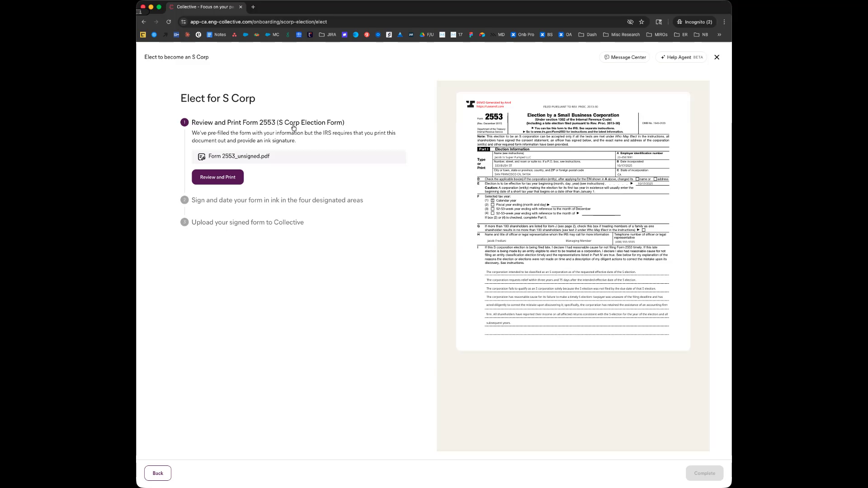Screen dimensions: 868x488
Task: Open the Notes bookmark
Action: point(217,34)
